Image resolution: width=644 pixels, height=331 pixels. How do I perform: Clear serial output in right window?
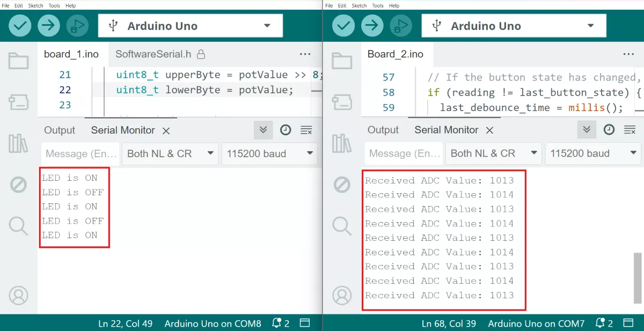630,130
